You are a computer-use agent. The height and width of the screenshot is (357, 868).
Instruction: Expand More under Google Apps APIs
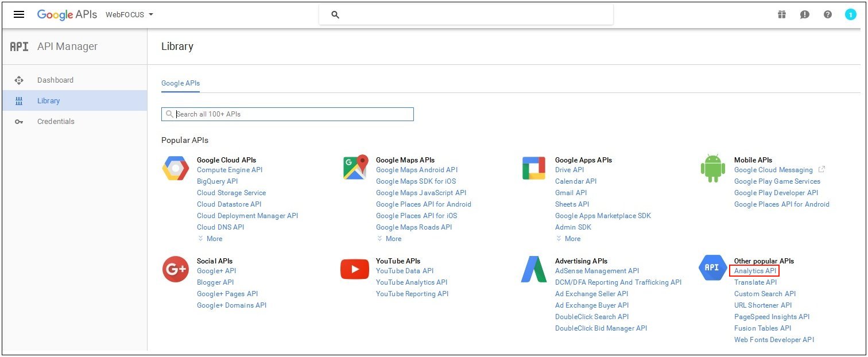568,239
